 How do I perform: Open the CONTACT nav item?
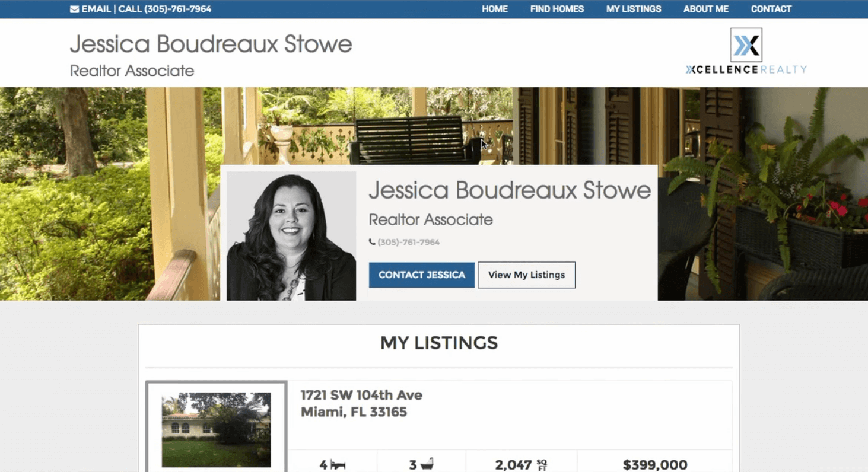[771, 9]
